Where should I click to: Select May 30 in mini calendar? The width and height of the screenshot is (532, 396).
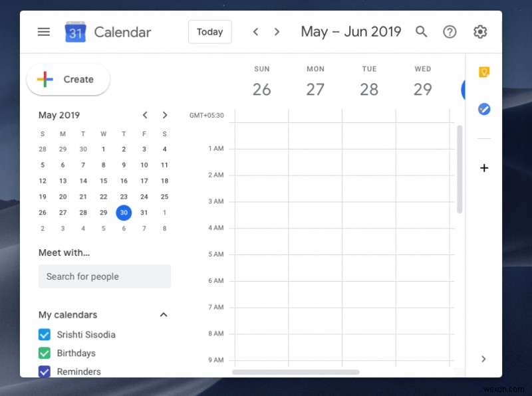(x=124, y=213)
